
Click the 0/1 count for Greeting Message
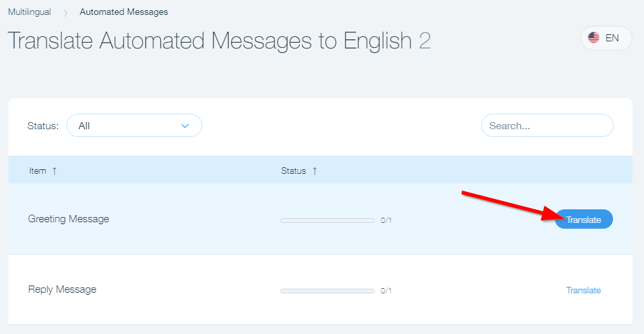coord(386,220)
